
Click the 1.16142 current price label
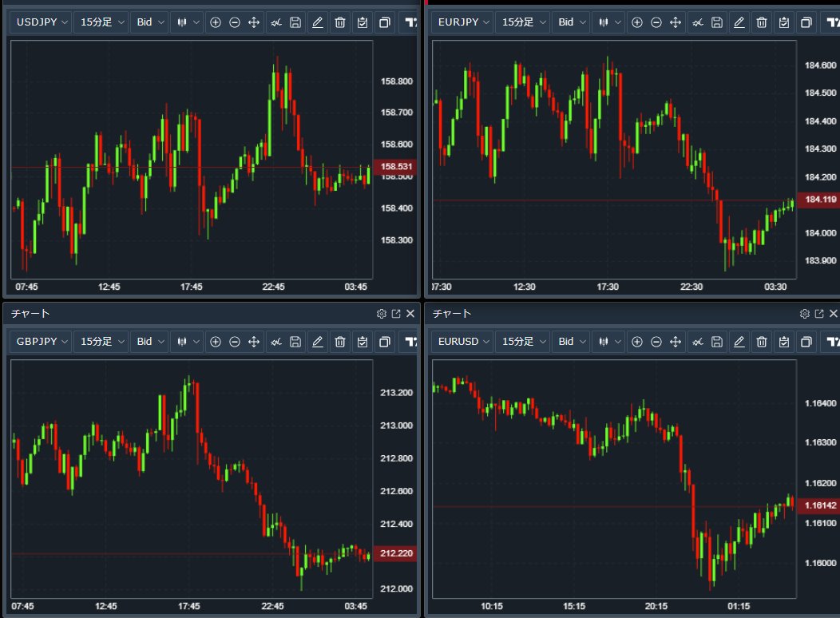pos(818,505)
